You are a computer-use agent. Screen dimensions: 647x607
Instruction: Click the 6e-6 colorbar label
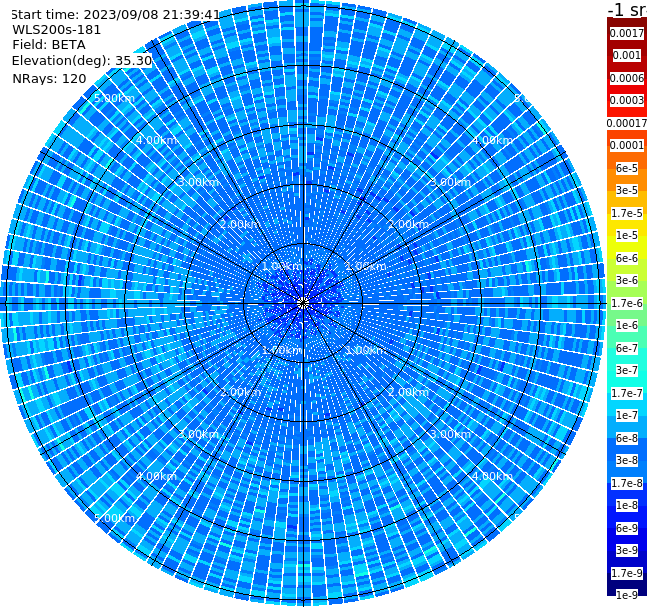pyautogui.click(x=627, y=258)
